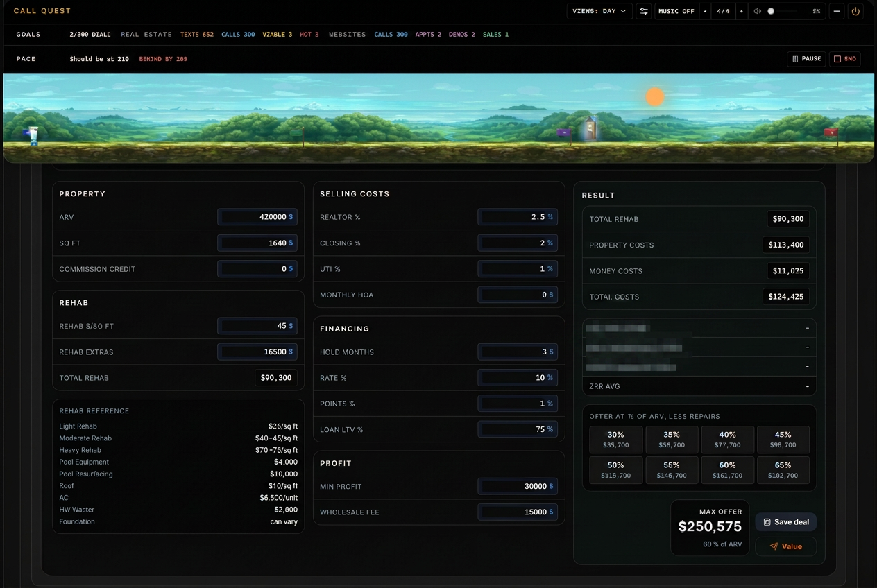The width and height of the screenshot is (877, 588).
Task: Click the Pool Resurfacing reference row
Action: point(178,474)
